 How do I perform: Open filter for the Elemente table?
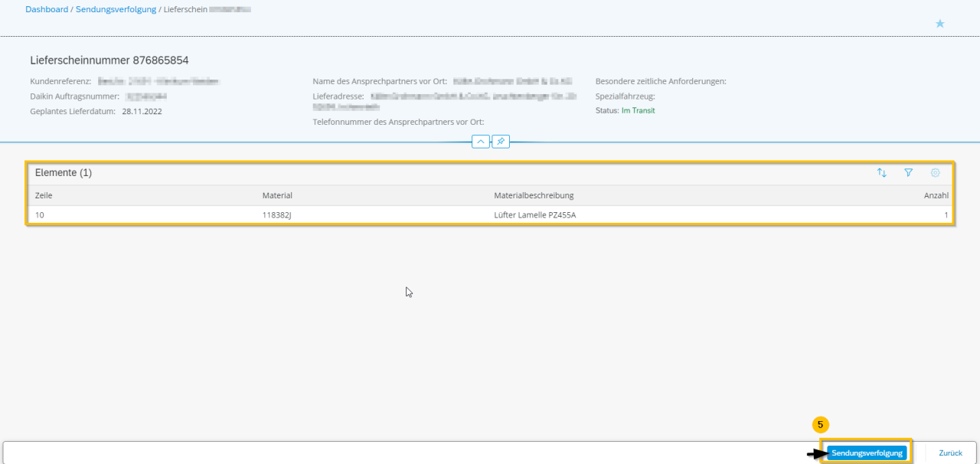(909, 173)
